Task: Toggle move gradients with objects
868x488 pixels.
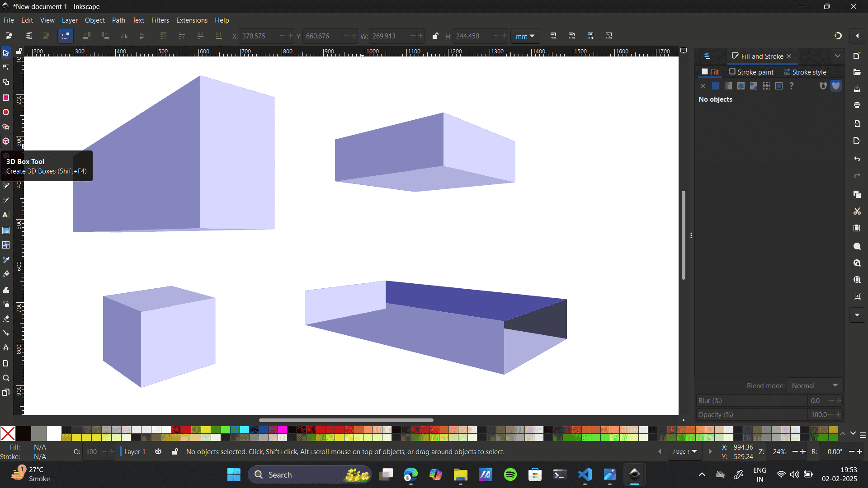Action: tap(590, 36)
